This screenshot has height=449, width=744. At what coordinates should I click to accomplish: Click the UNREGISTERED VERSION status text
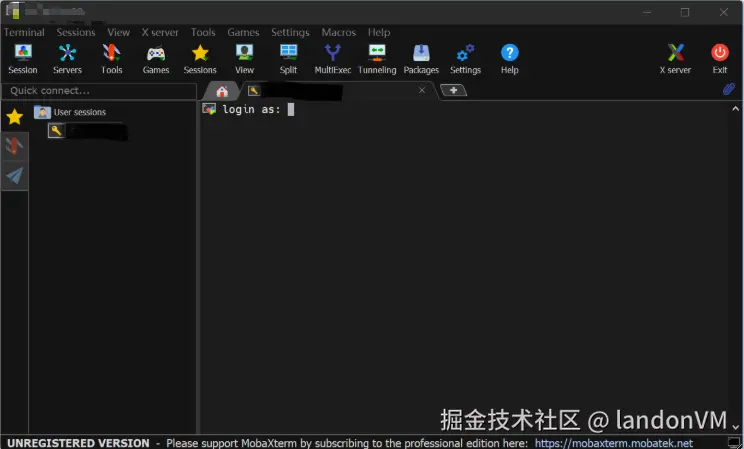point(78,443)
